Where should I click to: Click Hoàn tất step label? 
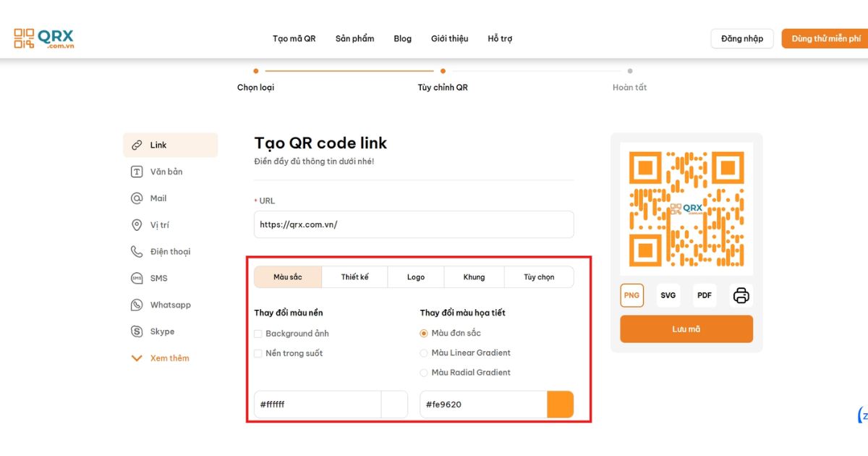pos(629,88)
